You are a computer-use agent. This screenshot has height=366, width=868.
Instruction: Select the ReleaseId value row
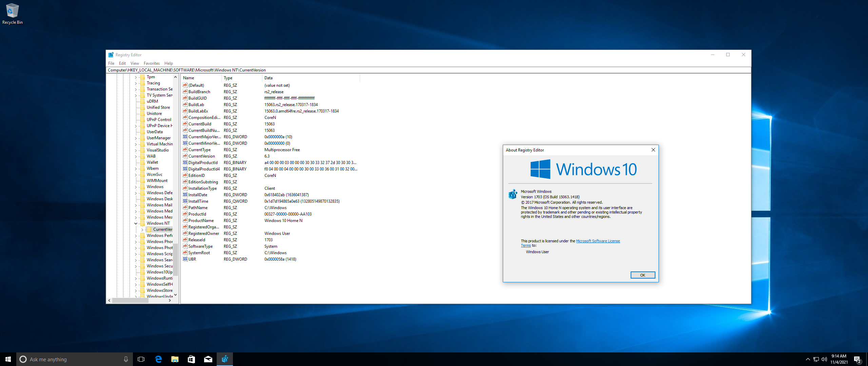(x=270, y=240)
